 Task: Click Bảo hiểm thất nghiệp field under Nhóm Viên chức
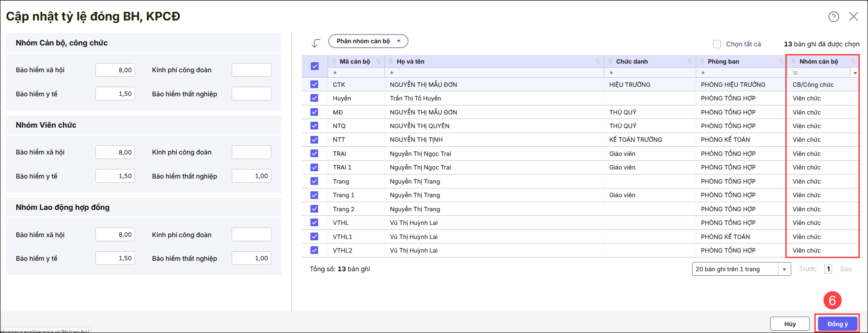point(251,176)
